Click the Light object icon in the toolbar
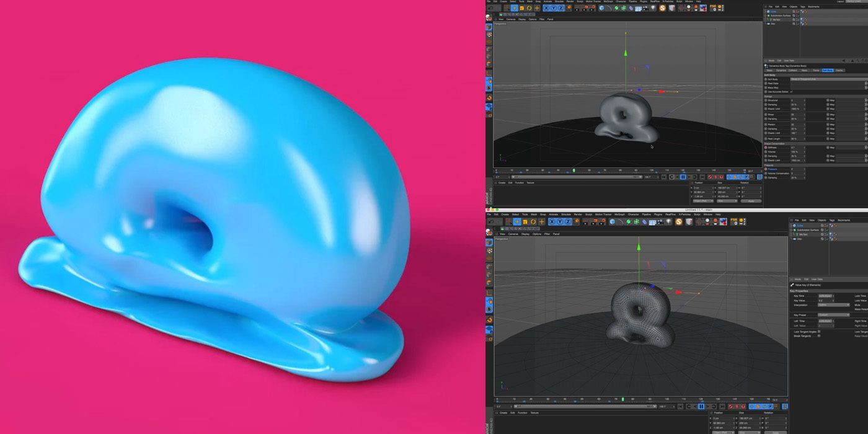The image size is (868, 434). click(x=653, y=8)
